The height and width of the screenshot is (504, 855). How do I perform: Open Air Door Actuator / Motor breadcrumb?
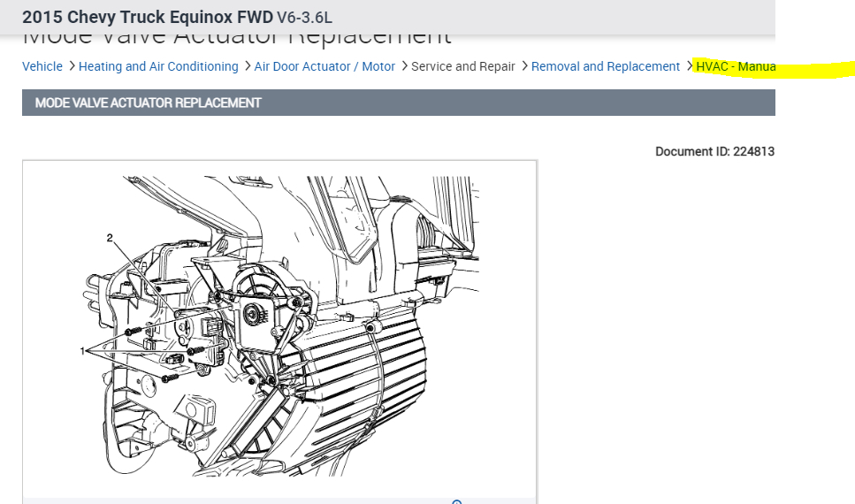click(x=324, y=66)
